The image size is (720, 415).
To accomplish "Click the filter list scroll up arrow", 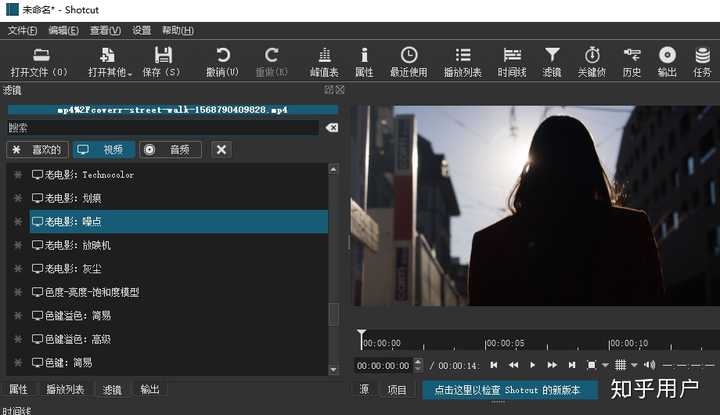I will [334, 169].
